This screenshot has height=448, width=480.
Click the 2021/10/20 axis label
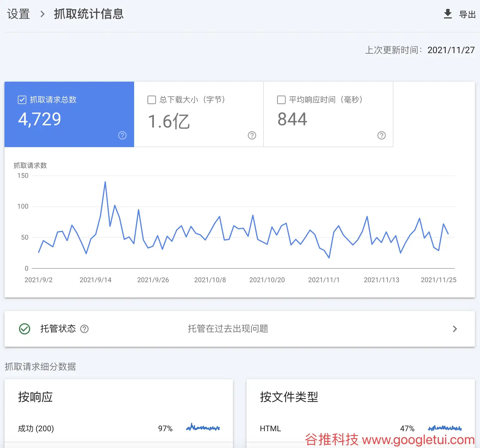pyautogui.click(x=267, y=280)
